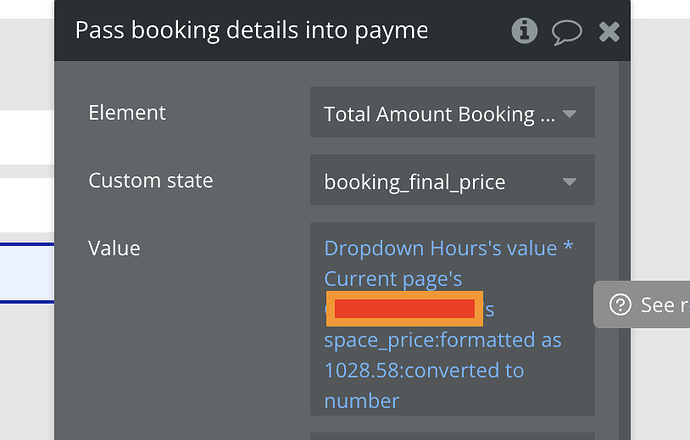690x440 pixels.
Task: Select the blue-outlined element on canvas
Action: [27, 273]
